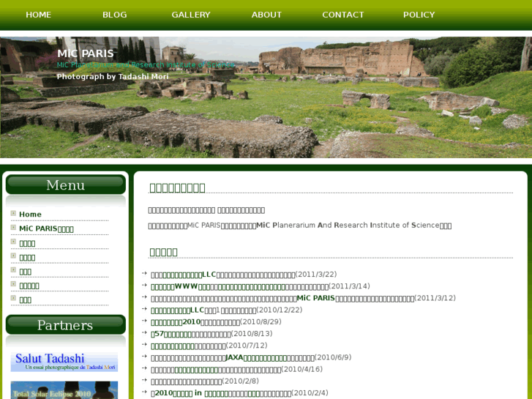Open the CONTACT page
532x399 pixels.
coord(342,15)
